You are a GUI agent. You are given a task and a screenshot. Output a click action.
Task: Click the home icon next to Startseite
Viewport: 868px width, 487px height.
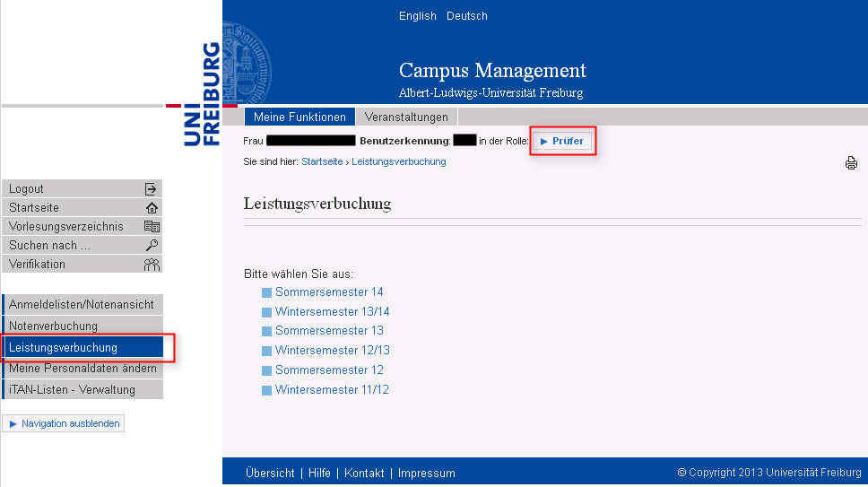[x=152, y=208]
